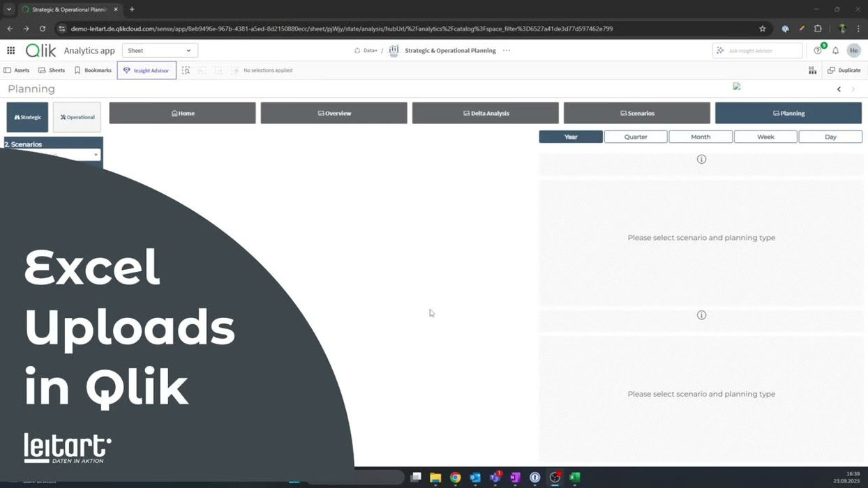
Task: Click the Qlik logo
Action: click(40, 50)
